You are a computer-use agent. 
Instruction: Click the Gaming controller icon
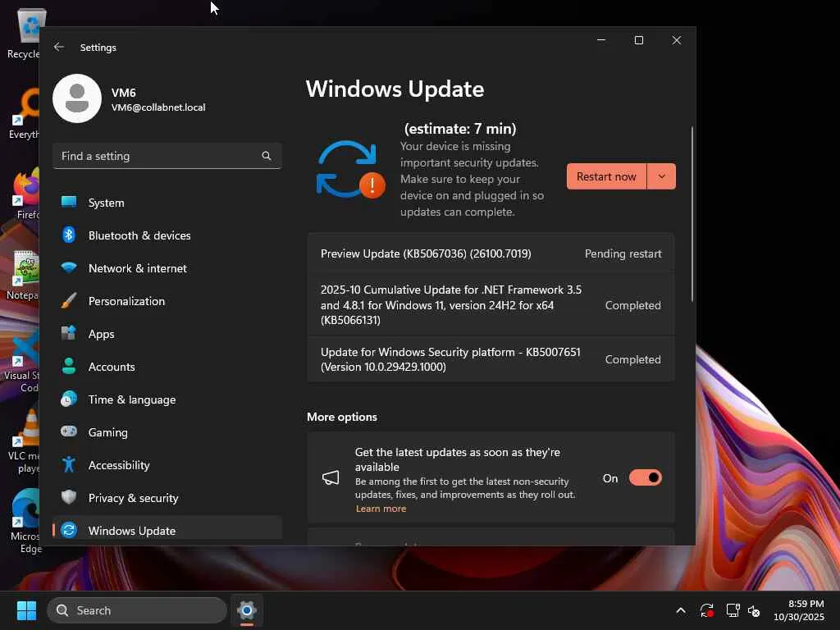[x=69, y=431]
